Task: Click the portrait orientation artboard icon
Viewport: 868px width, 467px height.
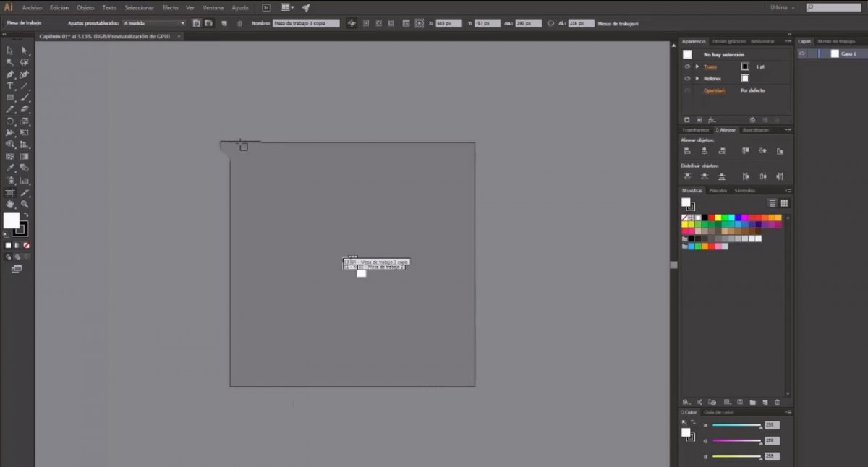Action: click(196, 23)
